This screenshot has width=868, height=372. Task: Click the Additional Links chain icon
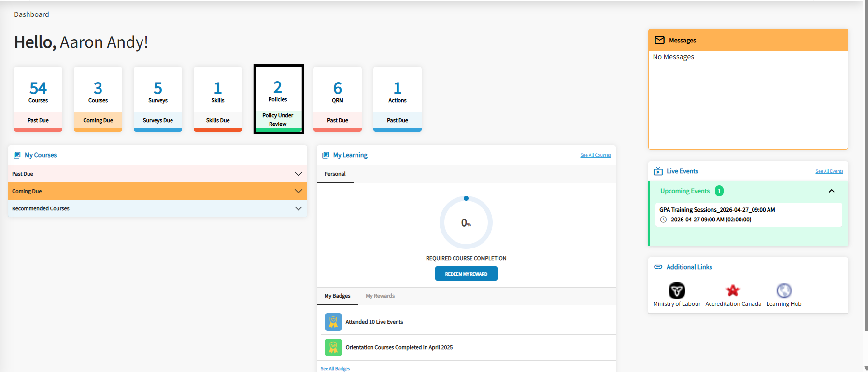coord(658,267)
